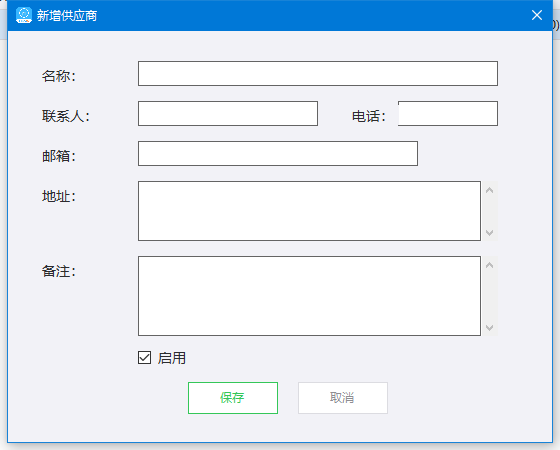Click the 电话 input field
Viewport: 560px width, 450px height.
click(x=448, y=114)
